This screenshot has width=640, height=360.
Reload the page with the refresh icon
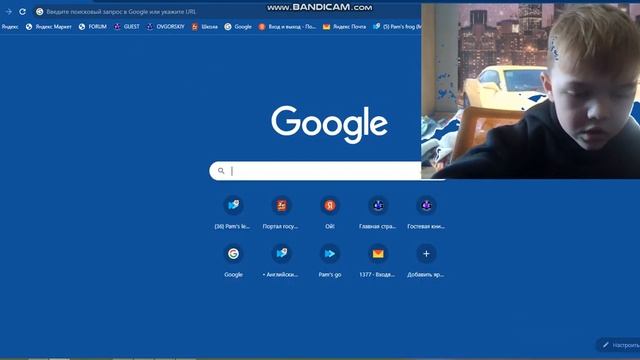tap(22, 12)
